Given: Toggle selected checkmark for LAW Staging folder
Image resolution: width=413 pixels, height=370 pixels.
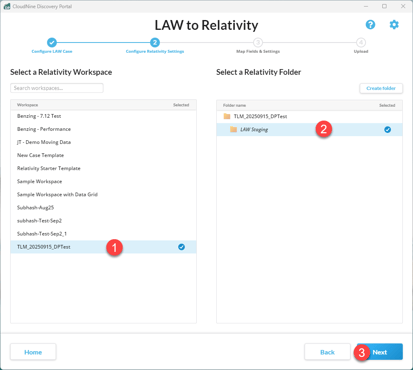Looking at the screenshot, I should (387, 130).
